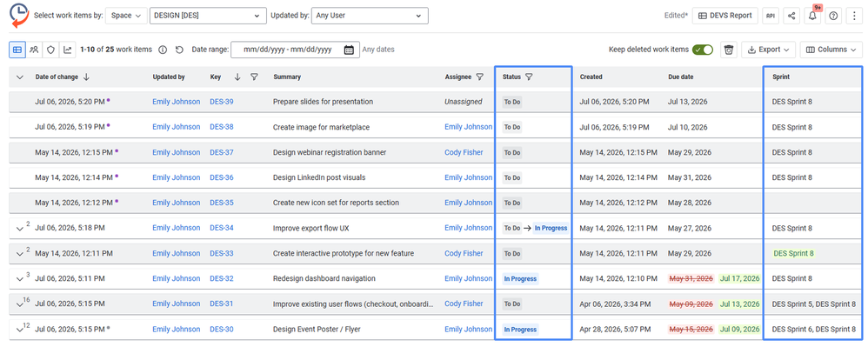This screenshot has width=868, height=347.
Task: Click the Sprint column header
Action: pyautogui.click(x=781, y=77)
